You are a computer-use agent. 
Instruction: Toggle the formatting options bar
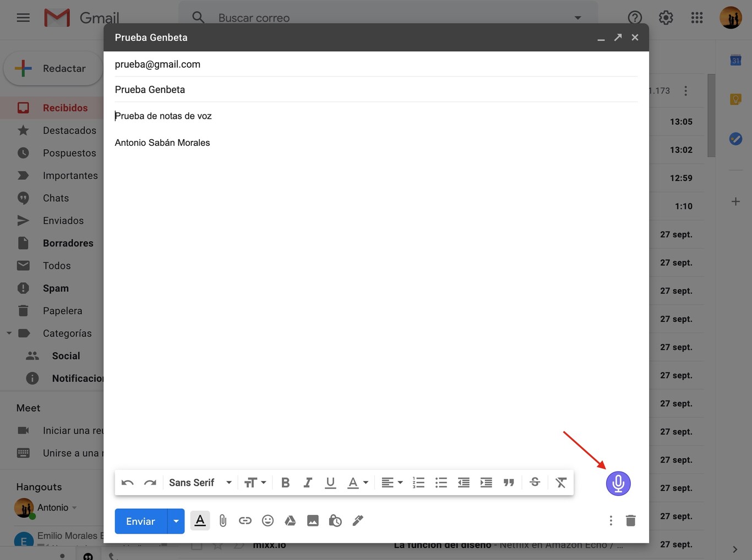click(x=200, y=520)
